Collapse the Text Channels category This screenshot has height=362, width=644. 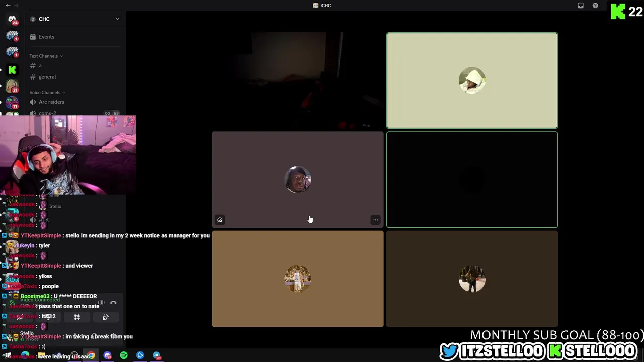point(46,56)
